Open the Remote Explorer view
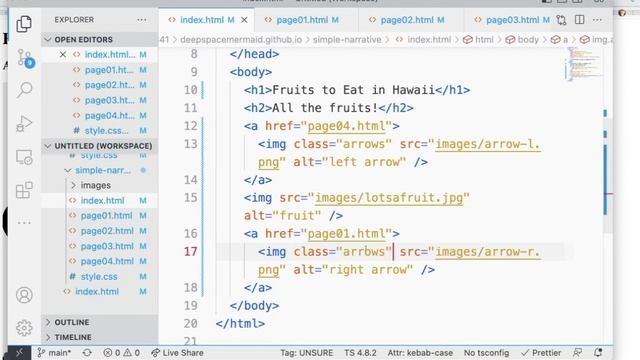The image size is (640, 360). point(24,157)
